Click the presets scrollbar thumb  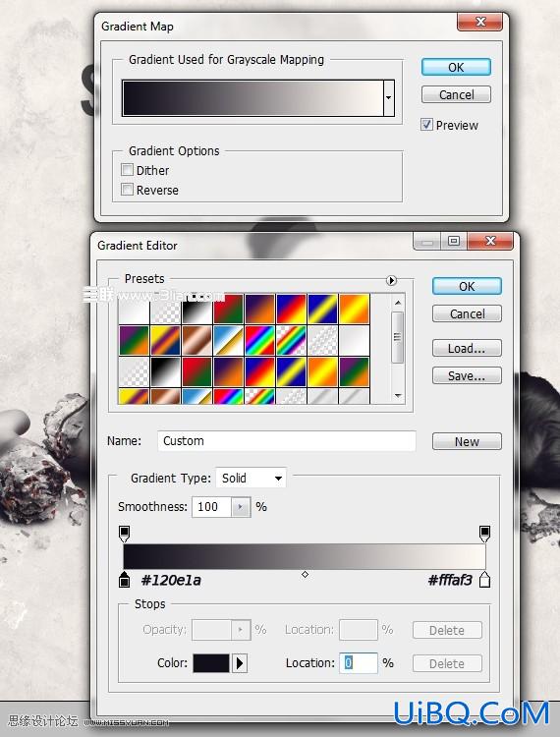[398, 337]
